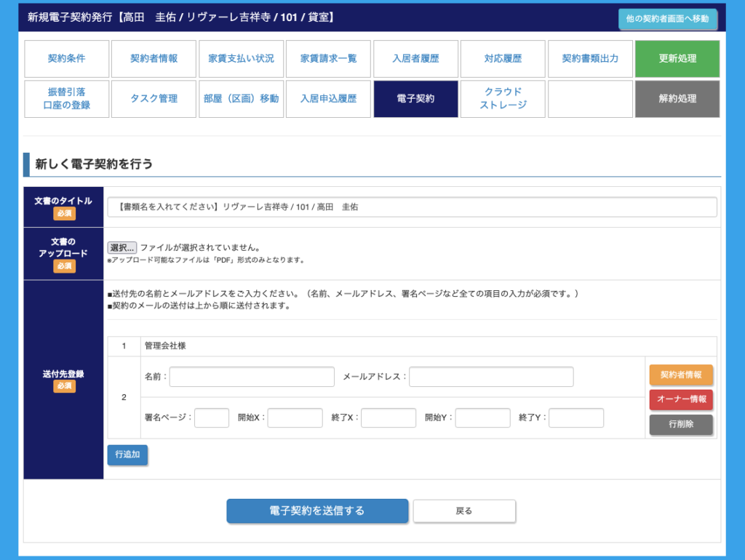Click the メールアドレス input field

(491, 377)
